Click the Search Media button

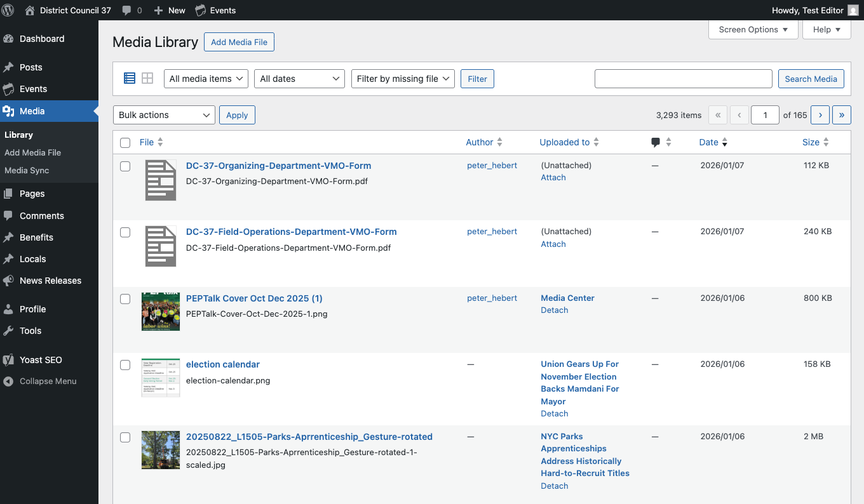811,78
